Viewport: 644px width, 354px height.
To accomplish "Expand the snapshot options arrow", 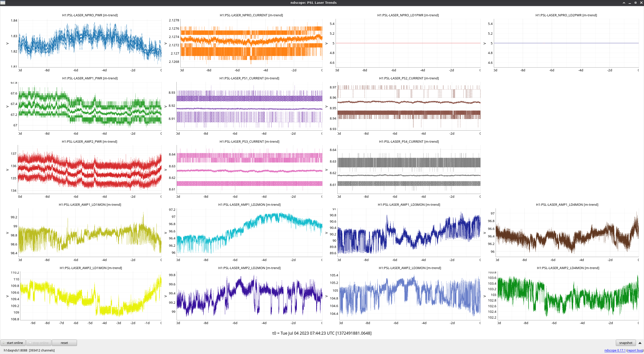I will click(640, 343).
